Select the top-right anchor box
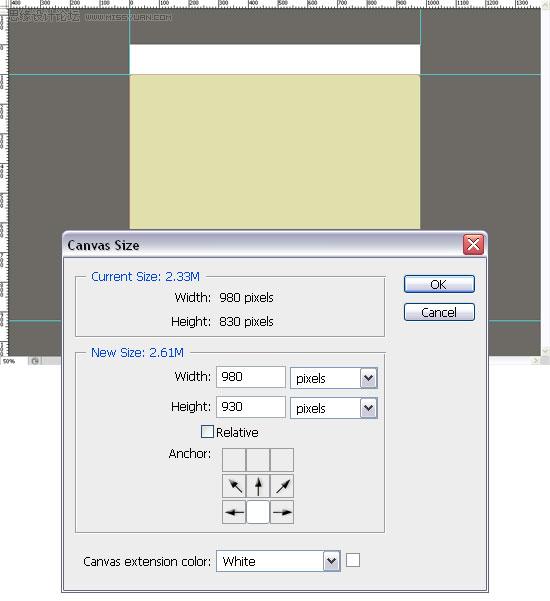Viewport: 550px width, 601px height. (x=282, y=460)
